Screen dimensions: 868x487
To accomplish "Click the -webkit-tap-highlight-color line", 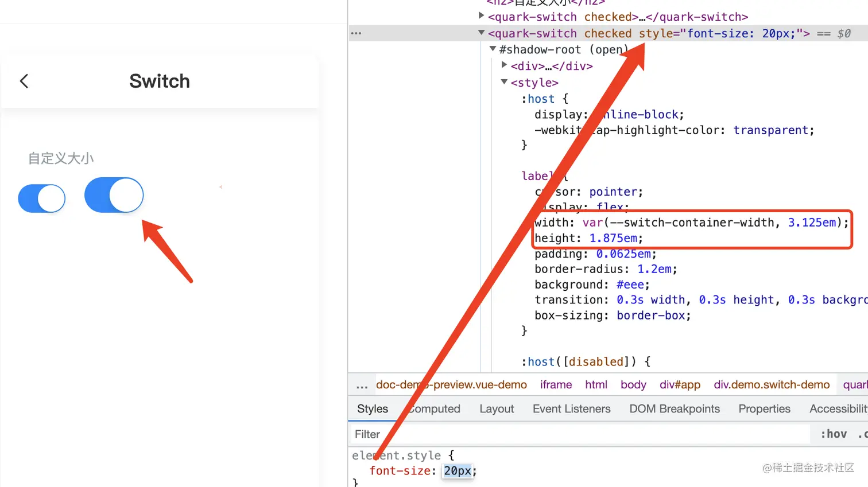I will coord(674,130).
